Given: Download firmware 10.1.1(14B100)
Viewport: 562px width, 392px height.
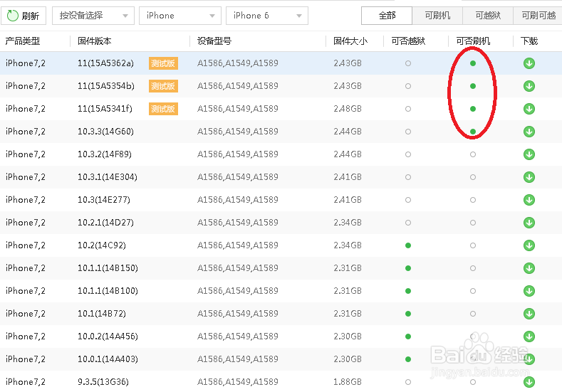Looking at the screenshot, I should click(x=529, y=291).
